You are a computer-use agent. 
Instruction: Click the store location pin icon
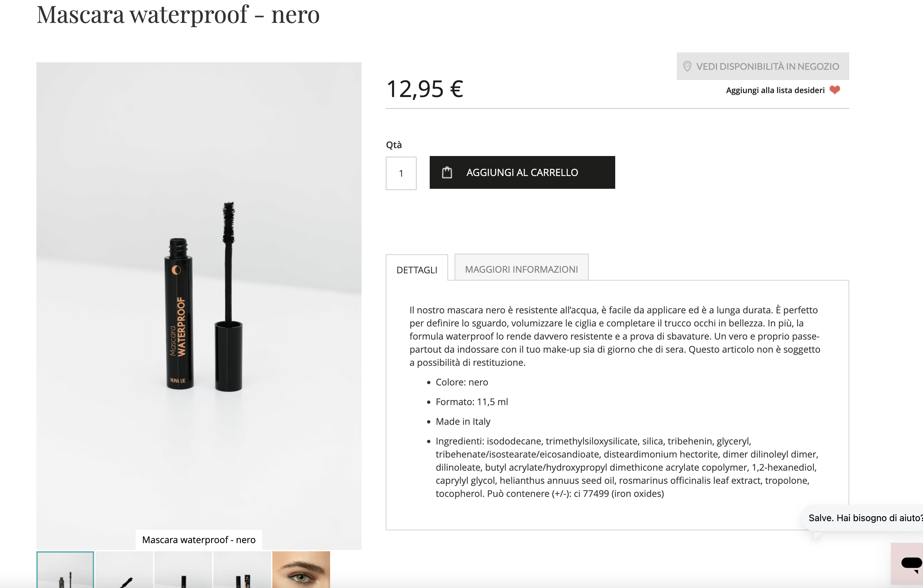[687, 66]
